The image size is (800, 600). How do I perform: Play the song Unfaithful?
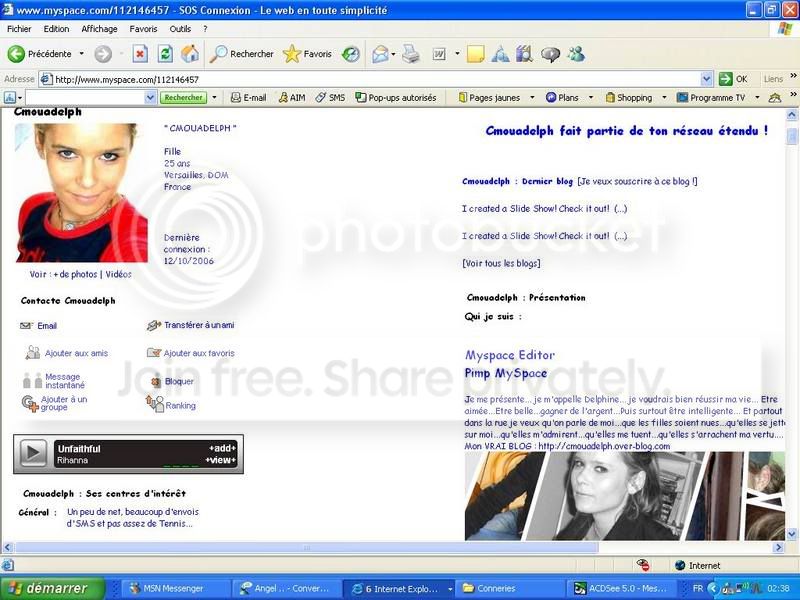[x=33, y=453]
